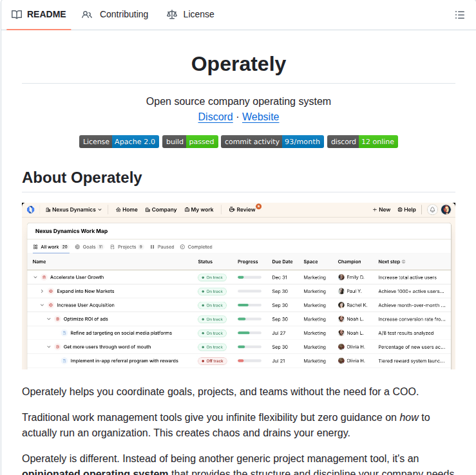The height and width of the screenshot is (475, 476).
Task: Click the Accelerate User Growth progress bar
Action: (249, 277)
